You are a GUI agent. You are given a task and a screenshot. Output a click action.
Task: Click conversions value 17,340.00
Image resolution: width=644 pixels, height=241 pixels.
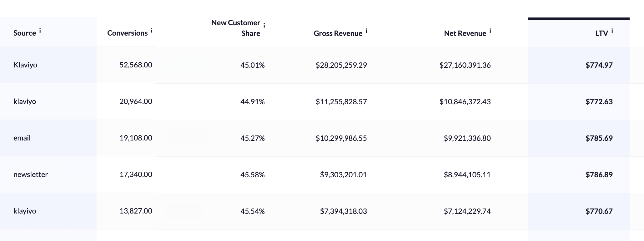pos(136,175)
